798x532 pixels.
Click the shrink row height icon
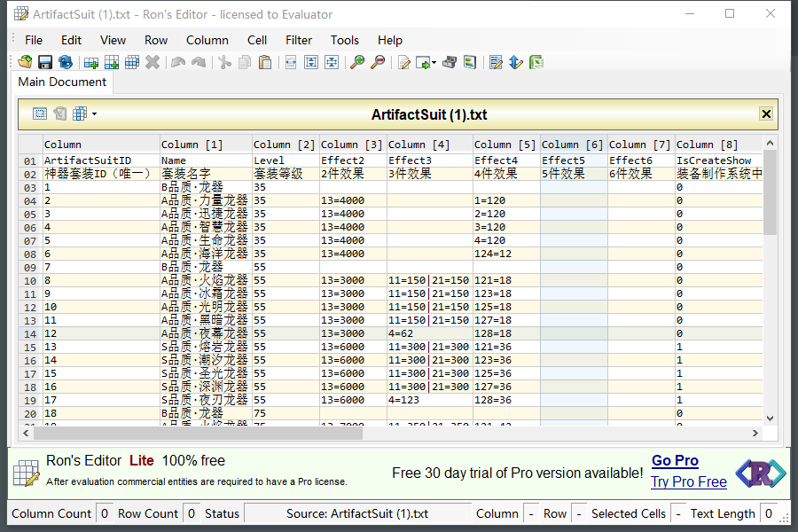coord(332,62)
